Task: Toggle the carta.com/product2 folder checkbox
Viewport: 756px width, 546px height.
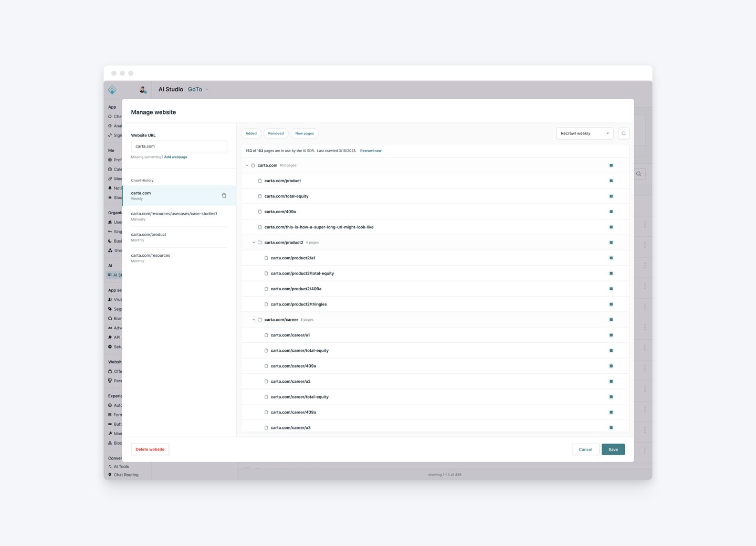Action: tap(611, 243)
